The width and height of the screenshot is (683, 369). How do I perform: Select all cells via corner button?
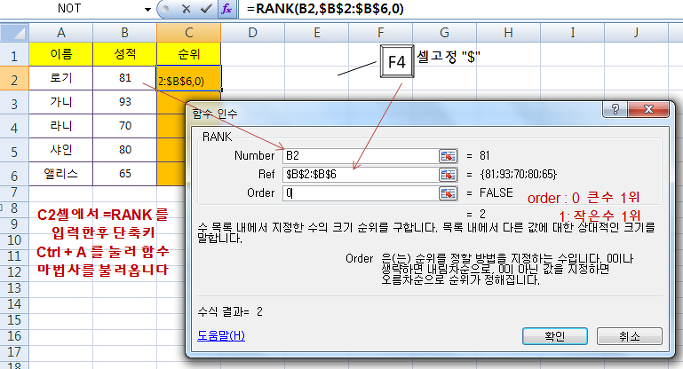pyautogui.click(x=14, y=33)
